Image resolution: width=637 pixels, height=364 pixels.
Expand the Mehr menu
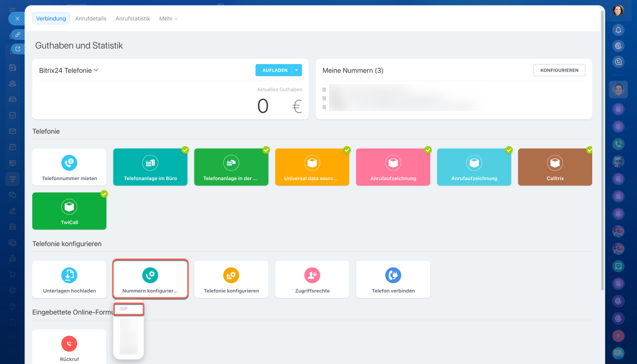point(168,18)
